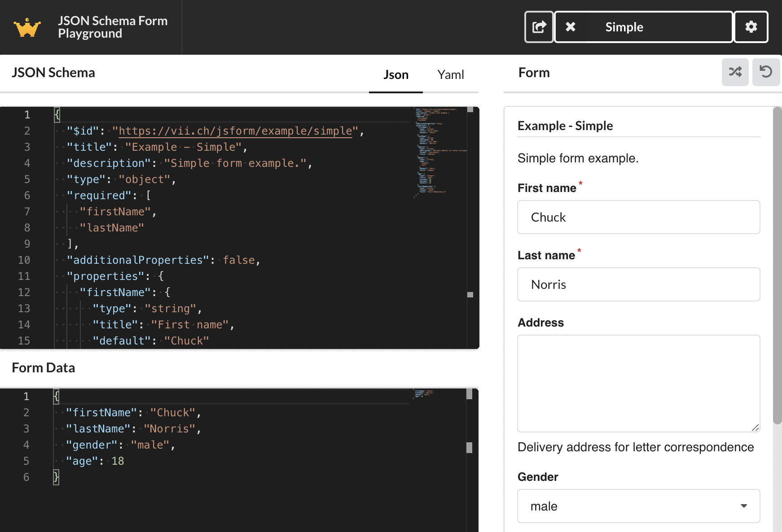Click the JSON Schema Form Playground title
The image size is (782, 532).
pos(112,27)
